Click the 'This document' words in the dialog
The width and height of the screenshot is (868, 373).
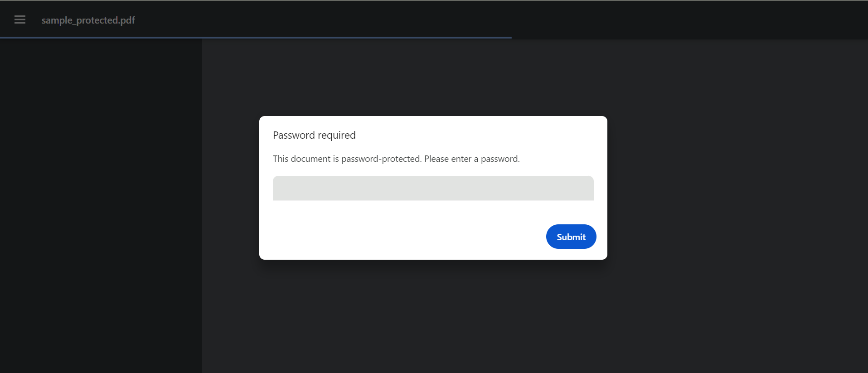(x=301, y=159)
